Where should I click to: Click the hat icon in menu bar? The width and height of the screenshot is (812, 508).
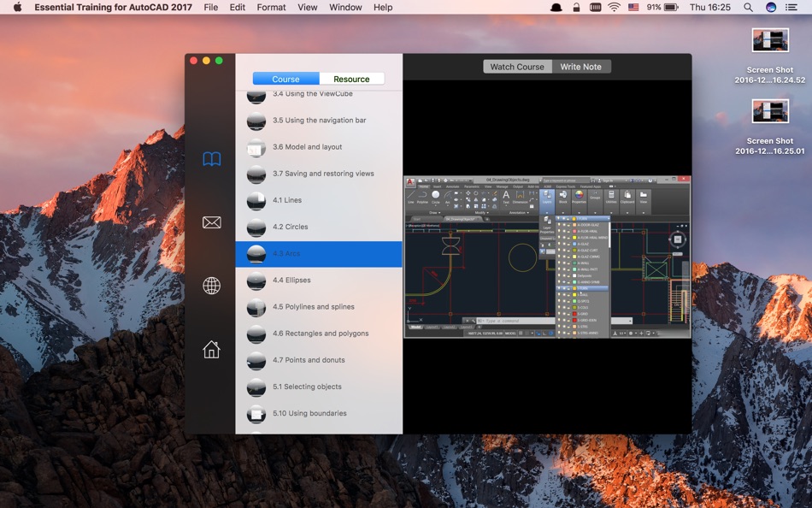coord(556,7)
